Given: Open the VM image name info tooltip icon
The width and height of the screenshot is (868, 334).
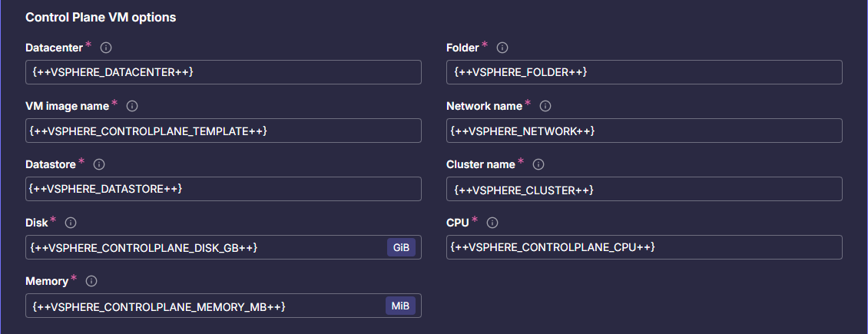Looking at the screenshot, I should pyautogui.click(x=132, y=106).
